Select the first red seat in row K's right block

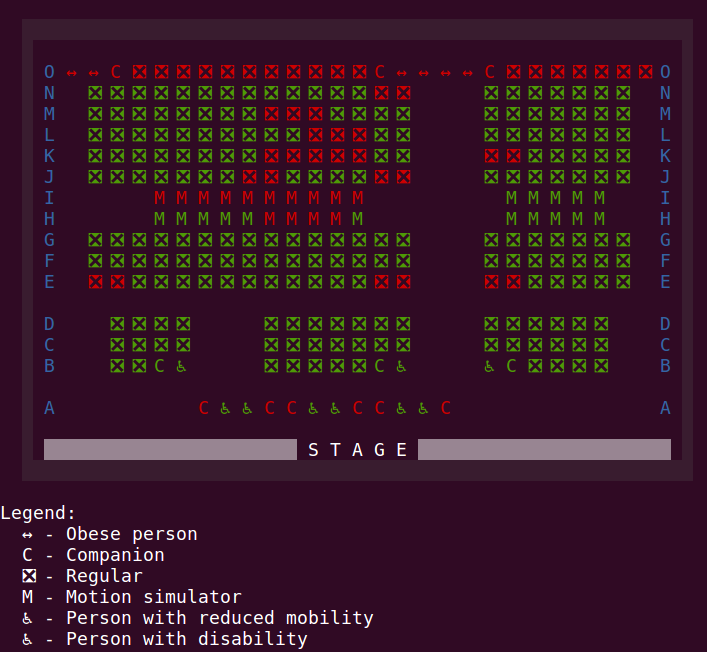coord(491,156)
